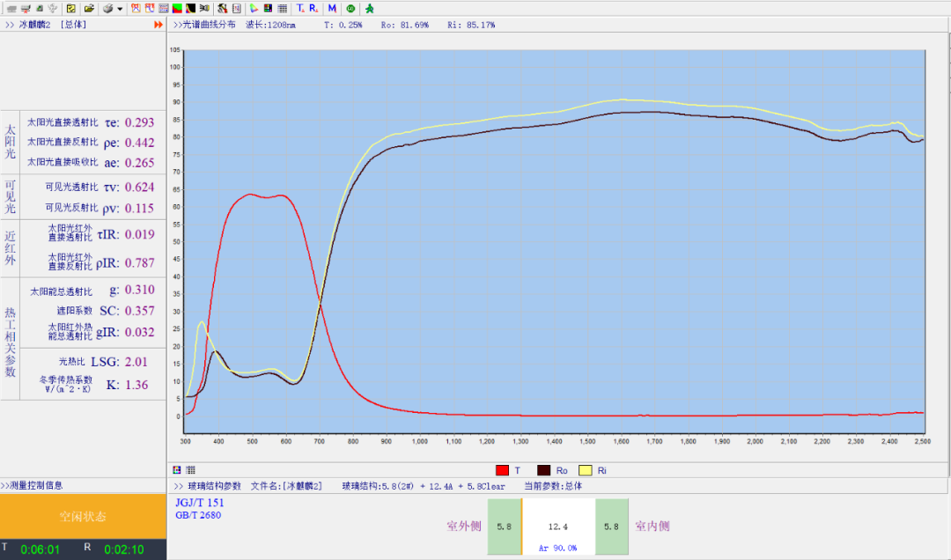Click the T timer reading 0:06:01

(40, 549)
